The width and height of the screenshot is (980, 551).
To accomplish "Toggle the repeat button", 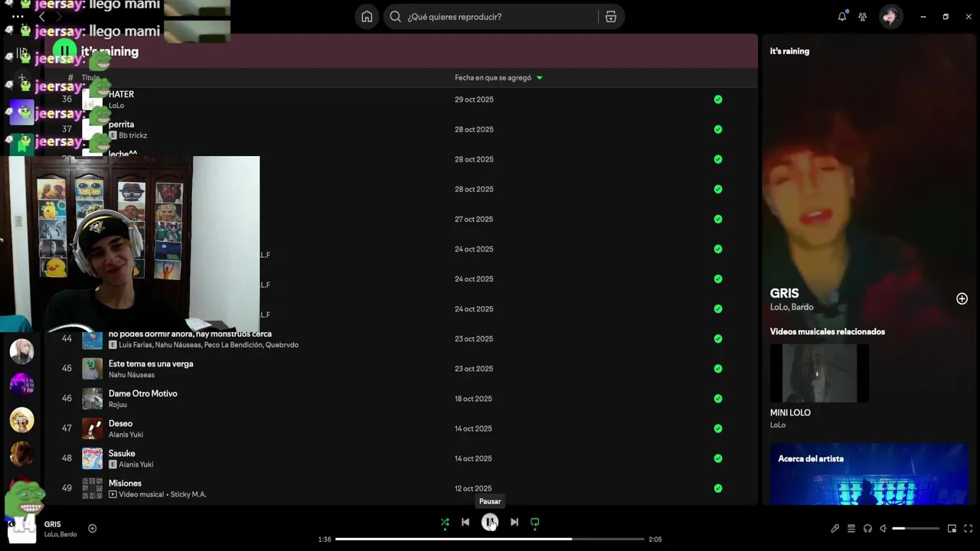I will point(535,523).
